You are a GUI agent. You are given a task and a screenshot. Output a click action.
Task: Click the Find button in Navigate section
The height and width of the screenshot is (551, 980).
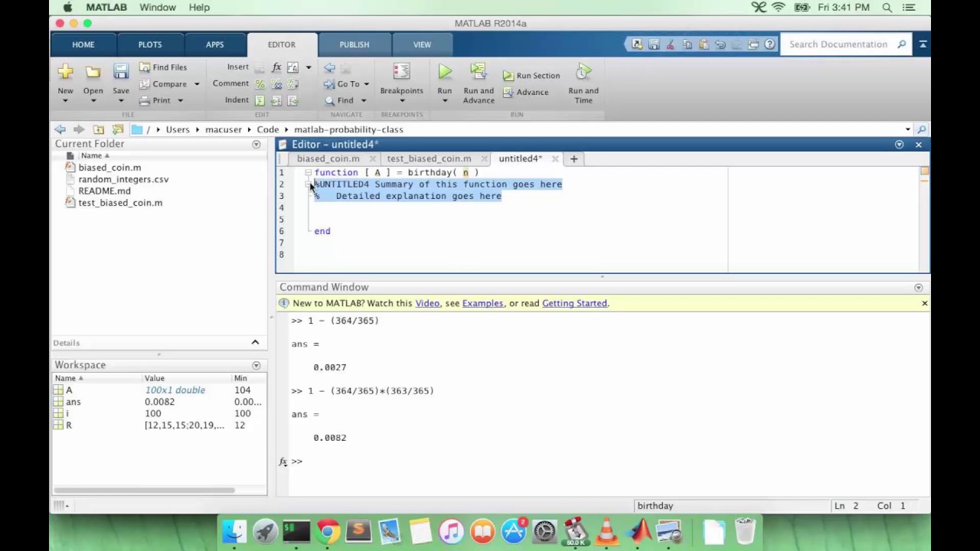tap(338, 100)
